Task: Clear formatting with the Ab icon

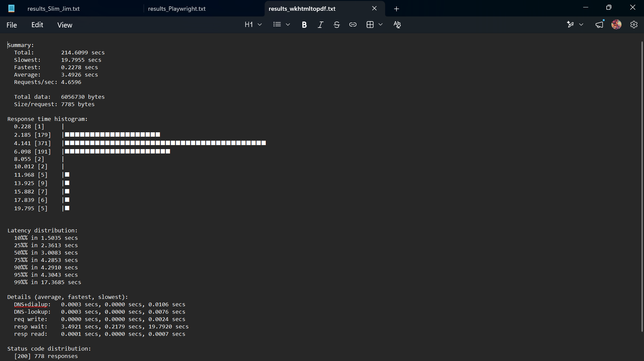Action: (x=397, y=25)
